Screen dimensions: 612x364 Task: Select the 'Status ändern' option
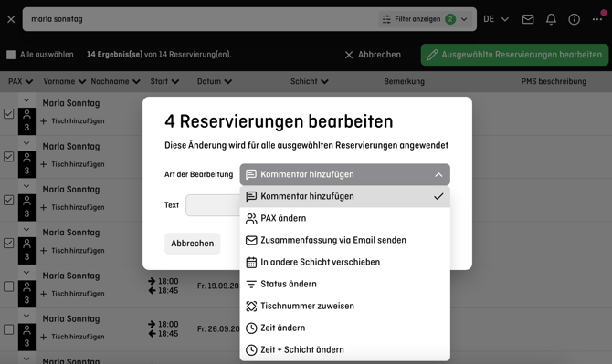(x=344, y=284)
